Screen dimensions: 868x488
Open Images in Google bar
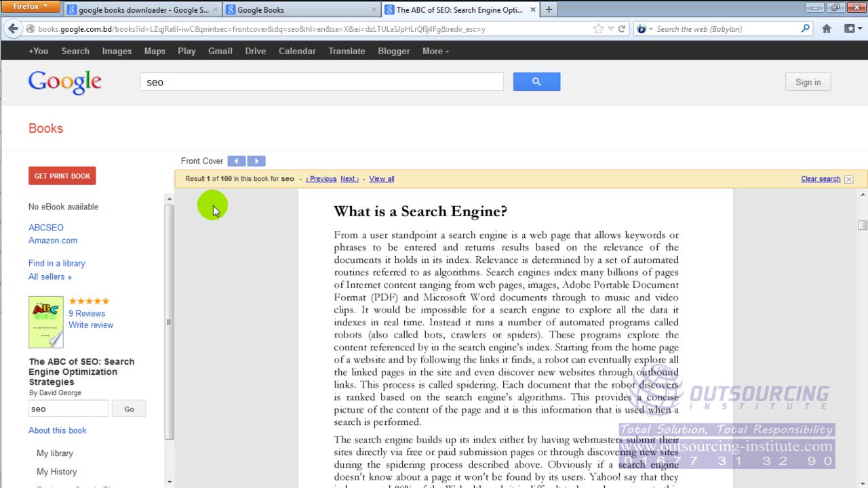pos(117,51)
